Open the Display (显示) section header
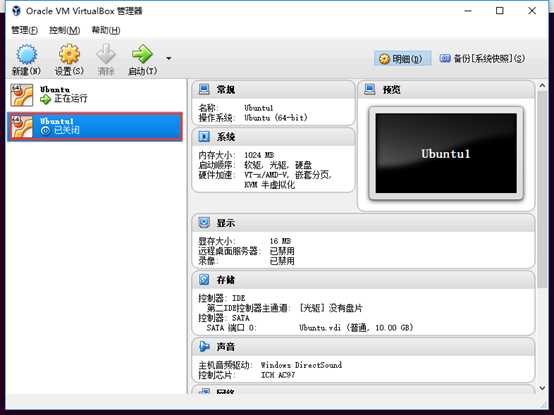 (x=363, y=223)
